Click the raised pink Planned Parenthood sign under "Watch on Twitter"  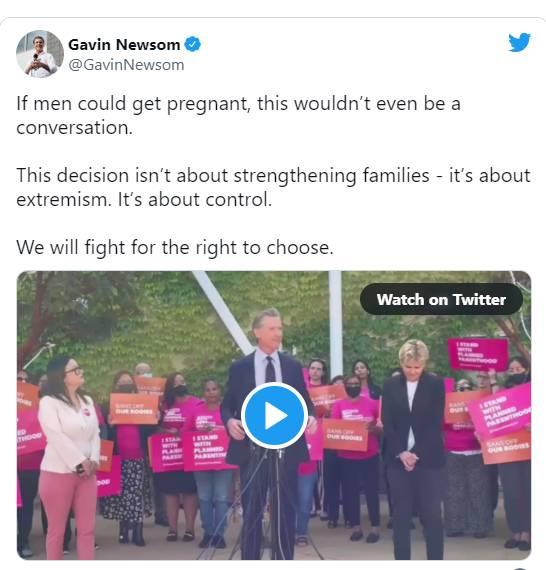click(477, 354)
